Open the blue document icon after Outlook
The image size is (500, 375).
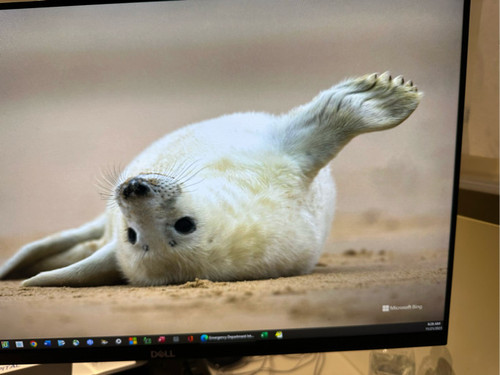61,343
